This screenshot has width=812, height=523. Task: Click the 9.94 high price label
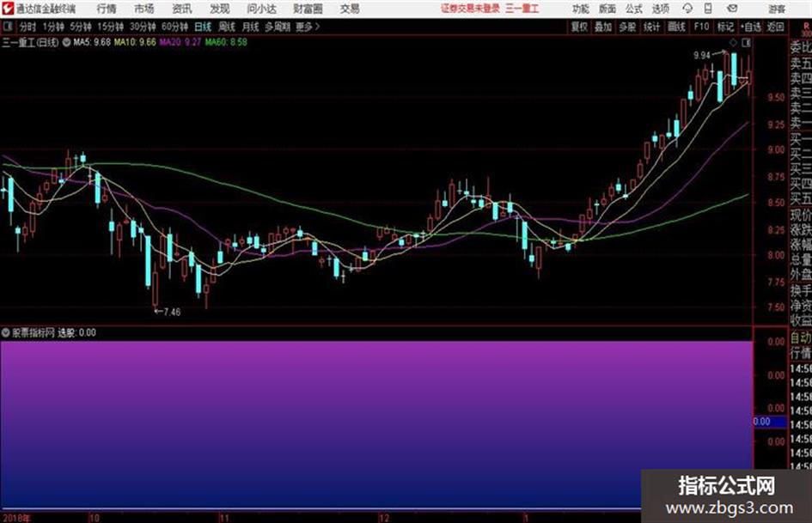tap(702, 56)
